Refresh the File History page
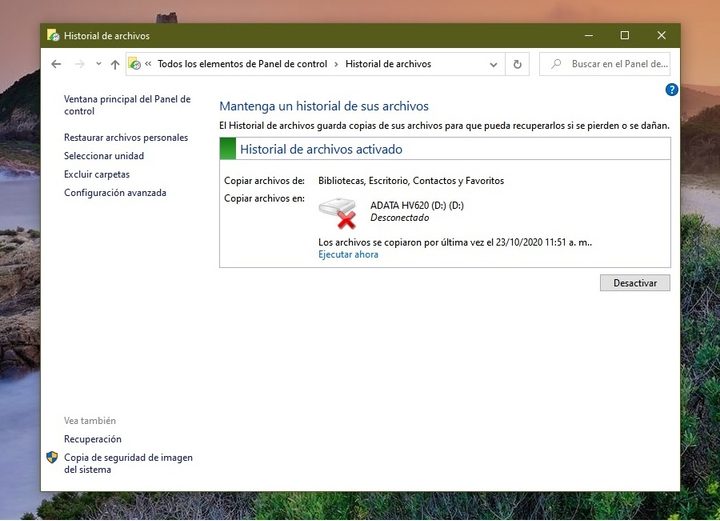Image resolution: width=720 pixels, height=521 pixels. (x=517, y=64)
